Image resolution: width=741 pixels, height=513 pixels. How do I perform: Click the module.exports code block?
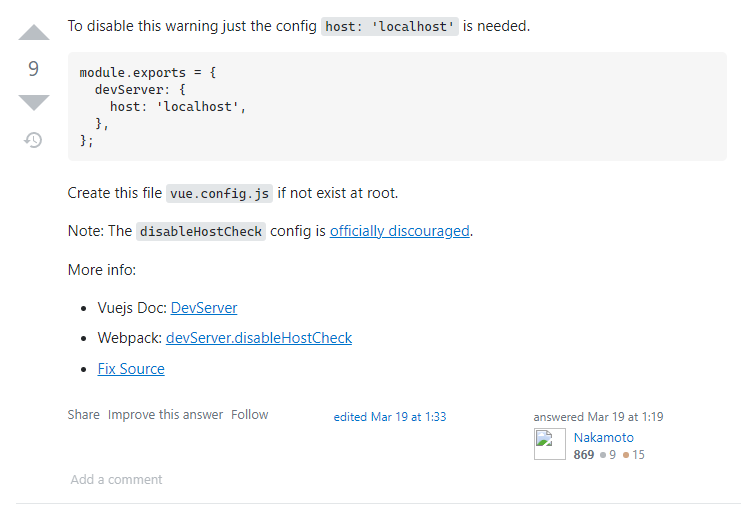coord(397,107)
